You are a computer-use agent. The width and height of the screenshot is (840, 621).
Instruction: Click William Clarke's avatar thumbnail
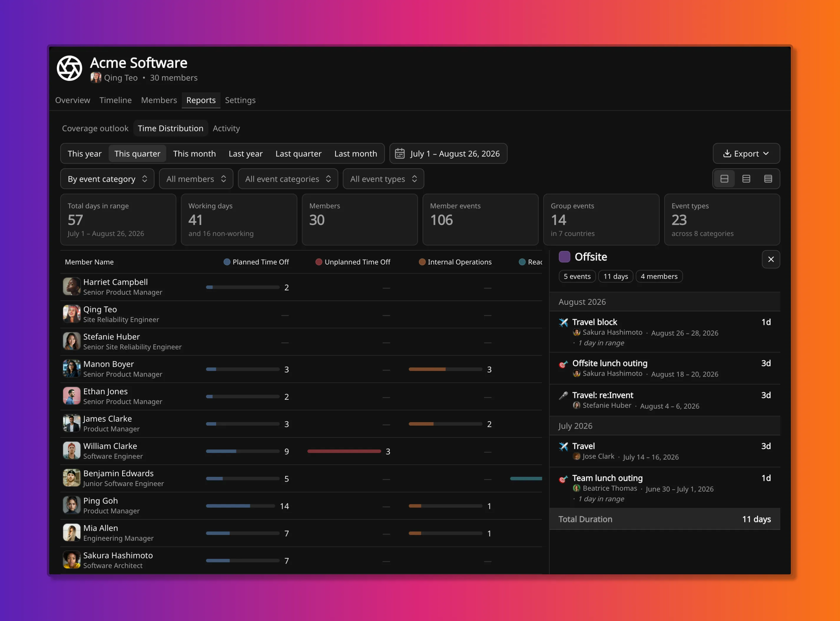tap(72, 451)
